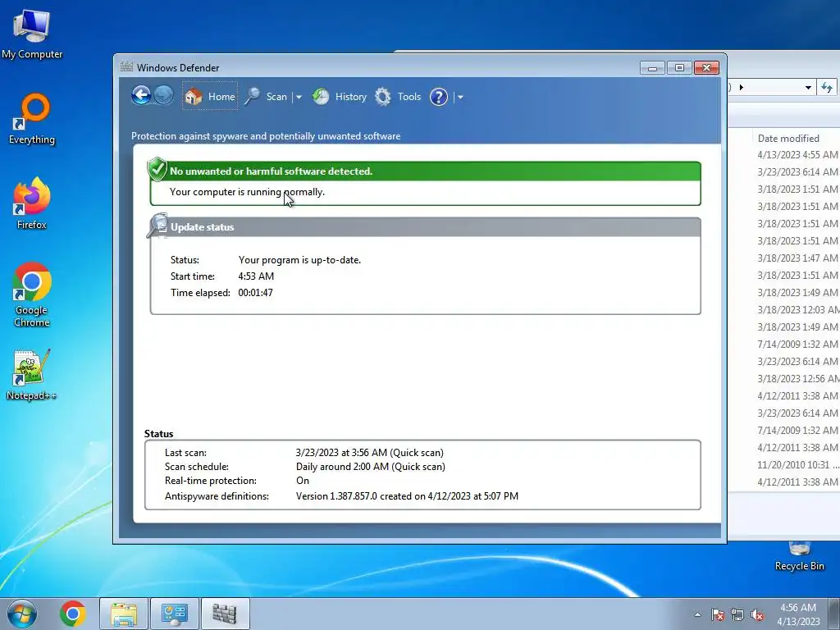
Task: Select the 3/18/2023 12:03 AM row in Explorer
Action: [797, 309]
